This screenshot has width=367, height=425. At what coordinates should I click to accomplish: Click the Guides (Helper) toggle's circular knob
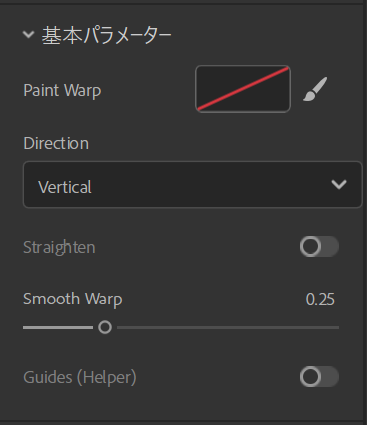(310, 377)
